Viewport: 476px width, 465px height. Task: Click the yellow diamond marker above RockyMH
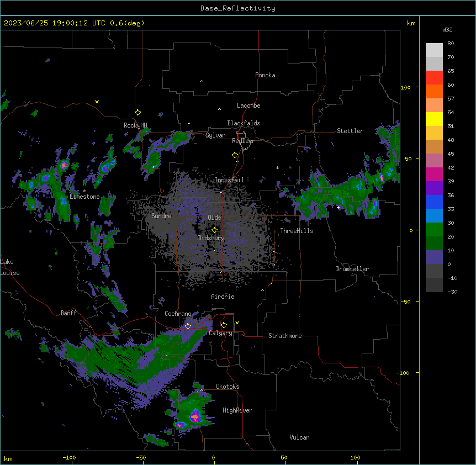pos(138,113)
